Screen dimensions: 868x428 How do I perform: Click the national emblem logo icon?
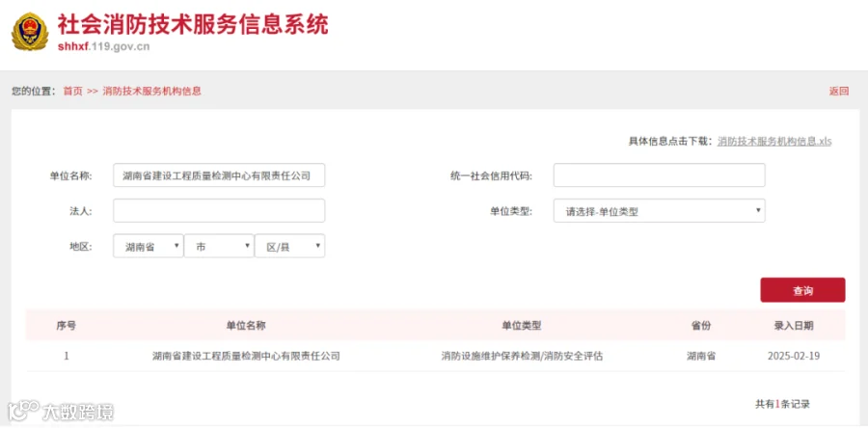point(29,32)
